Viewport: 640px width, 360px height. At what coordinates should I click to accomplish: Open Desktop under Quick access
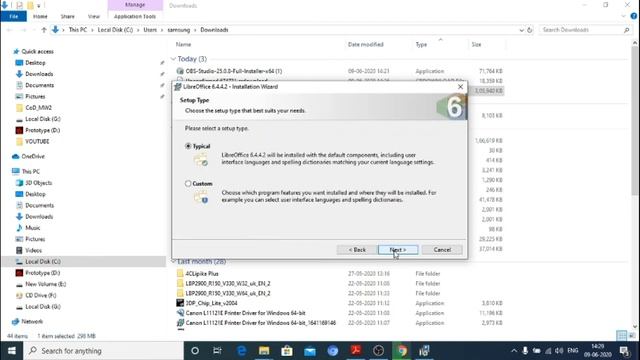click(35, 63)
